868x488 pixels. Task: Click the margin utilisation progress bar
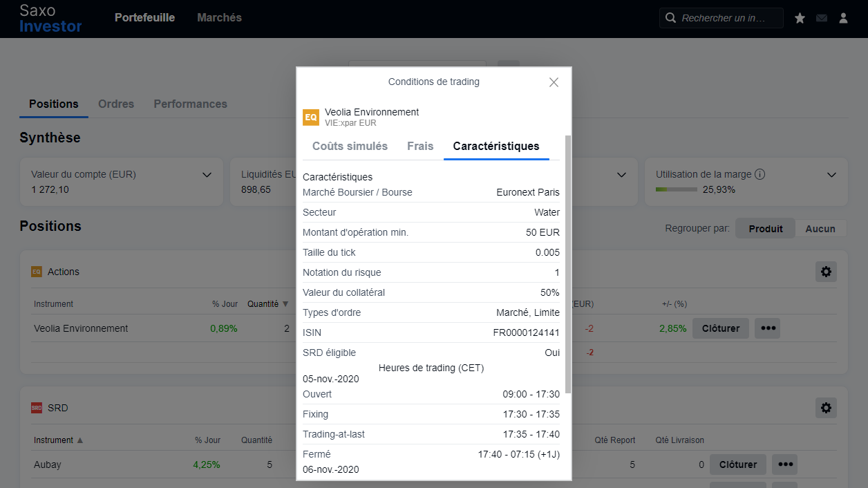click(x=676, y=189)
